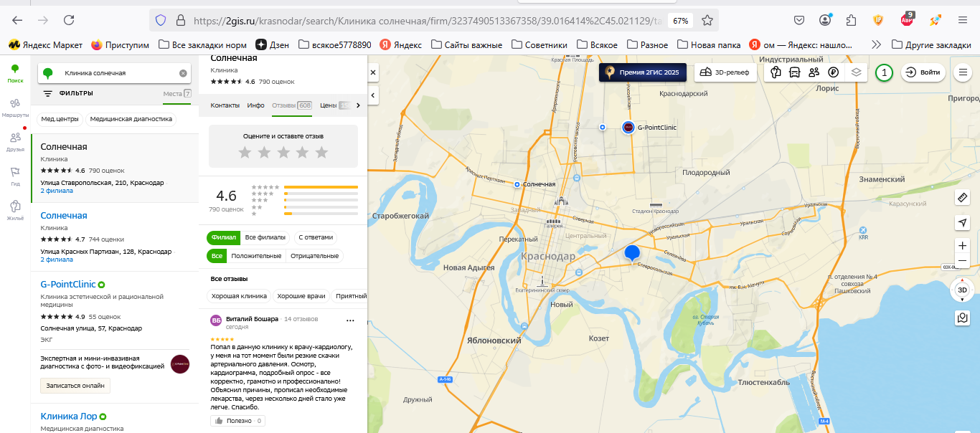Open the ФИЛЬТРЫ filters panel
The image size is (980, 433).
pos(68,93)
